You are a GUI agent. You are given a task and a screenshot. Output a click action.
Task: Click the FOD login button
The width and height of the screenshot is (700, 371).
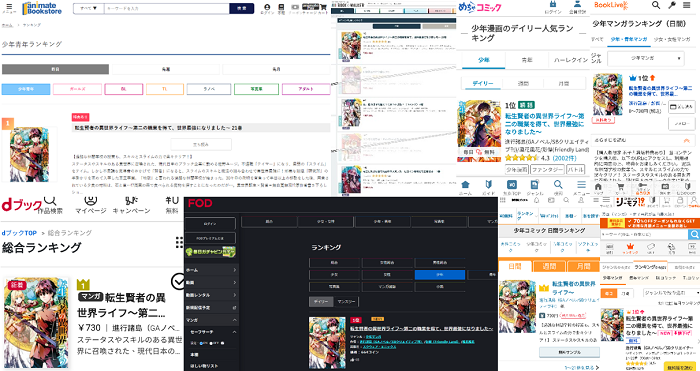210,223
